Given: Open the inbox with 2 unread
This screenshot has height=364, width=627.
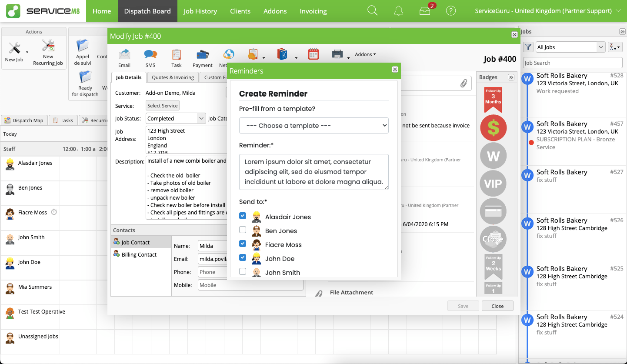Looking at the screenshot, I should click(426, 10).
